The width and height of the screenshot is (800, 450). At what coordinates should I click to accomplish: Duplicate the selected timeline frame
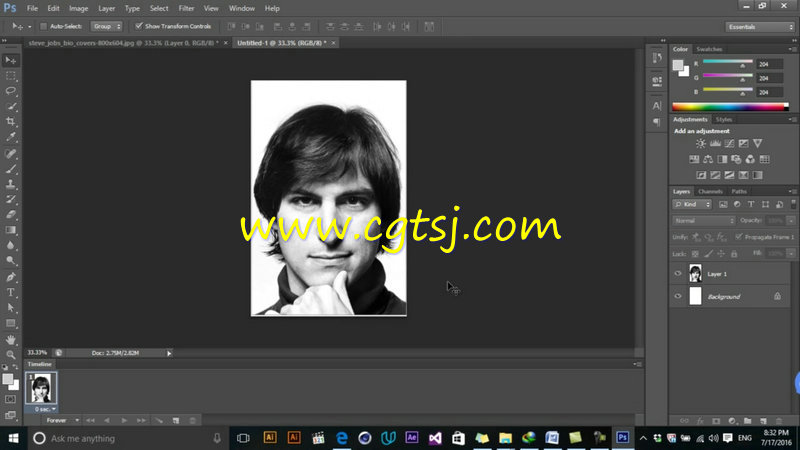point(176,420)
